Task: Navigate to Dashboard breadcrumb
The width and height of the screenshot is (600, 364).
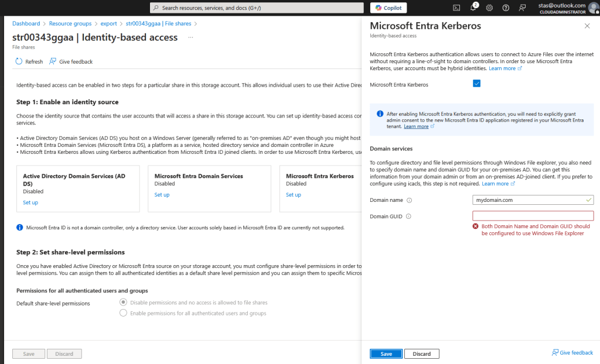Action: click(x=26, y=23)
